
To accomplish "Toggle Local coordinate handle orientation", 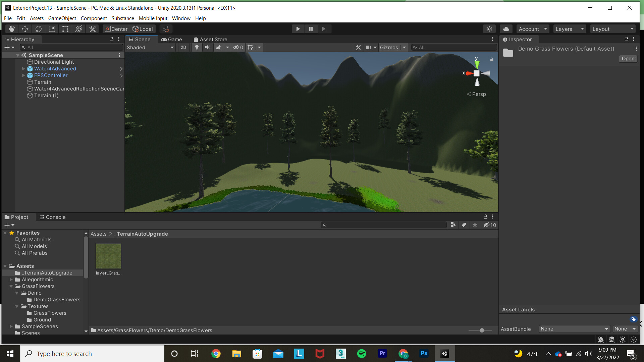I will coord(143,29).
